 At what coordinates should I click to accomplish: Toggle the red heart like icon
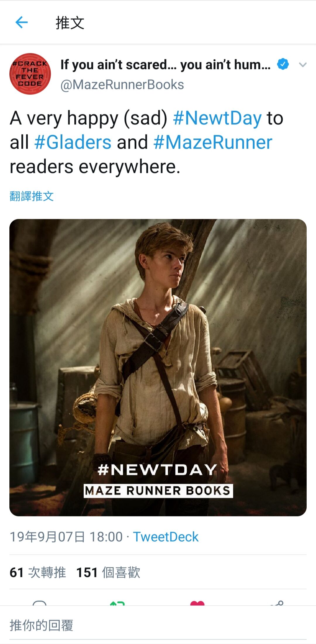click(x=197, y=603)
